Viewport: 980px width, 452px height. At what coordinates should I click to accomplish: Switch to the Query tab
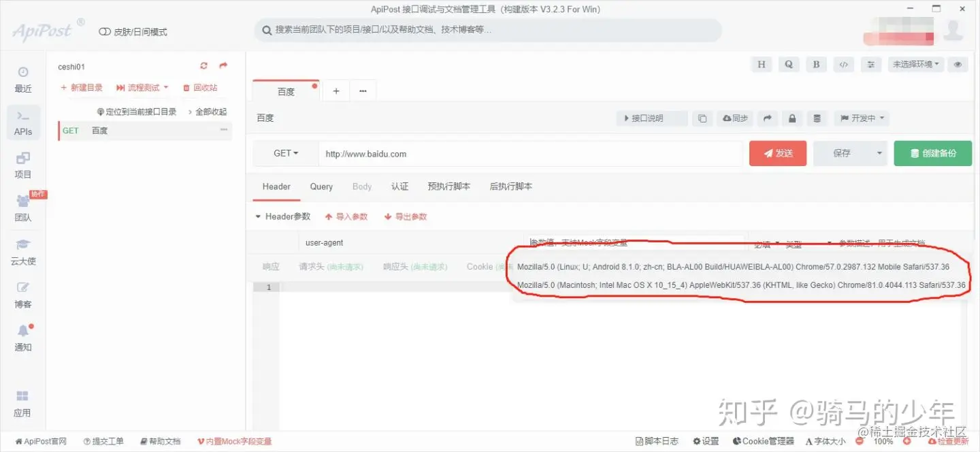[321, 187]
